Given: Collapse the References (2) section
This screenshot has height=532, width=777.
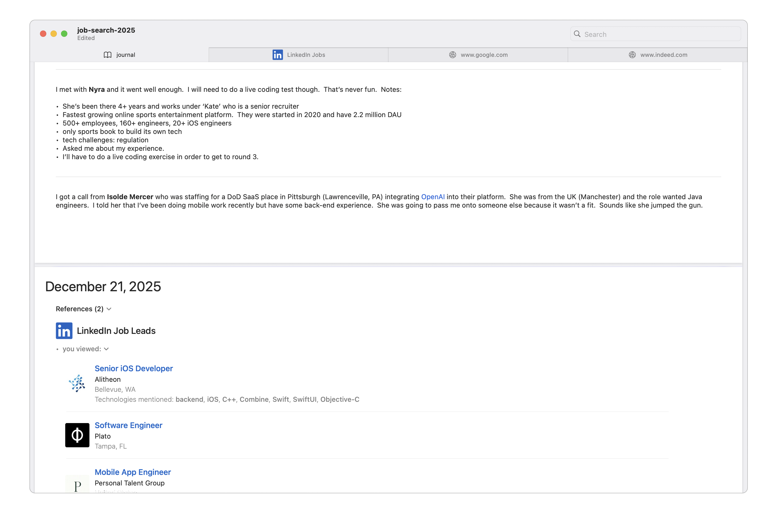Looking at the screenshot, I should (109, 309).
